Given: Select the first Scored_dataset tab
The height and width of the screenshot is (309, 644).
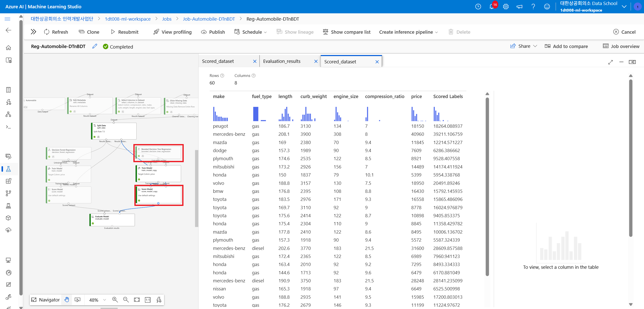Looking at the screenshot, I should coord(218,61).
